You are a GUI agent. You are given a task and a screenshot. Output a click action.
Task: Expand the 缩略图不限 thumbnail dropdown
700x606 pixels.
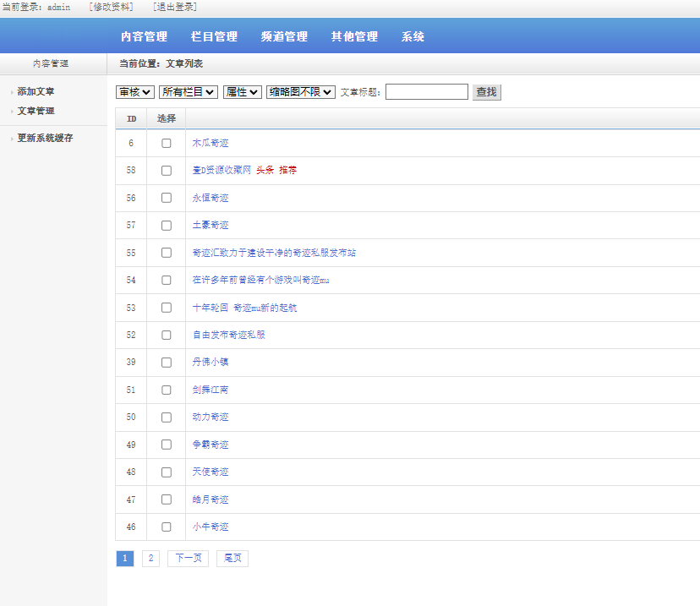[301, 92]
